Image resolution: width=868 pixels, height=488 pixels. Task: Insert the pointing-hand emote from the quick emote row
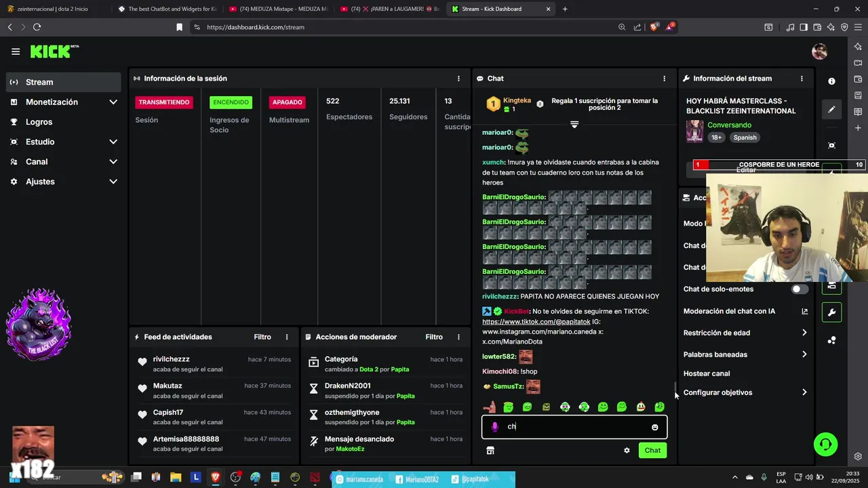[489, 407]
